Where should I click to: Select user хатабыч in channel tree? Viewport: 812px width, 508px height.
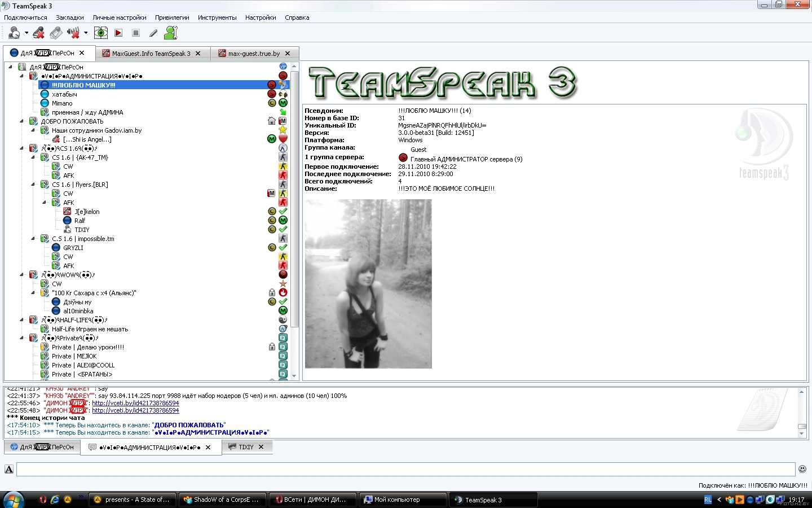tap(64, 94)
